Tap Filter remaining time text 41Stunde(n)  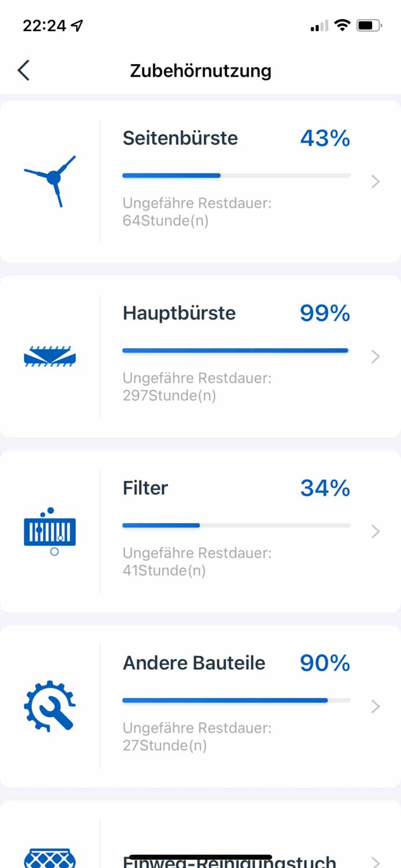[x=164, y=571]
